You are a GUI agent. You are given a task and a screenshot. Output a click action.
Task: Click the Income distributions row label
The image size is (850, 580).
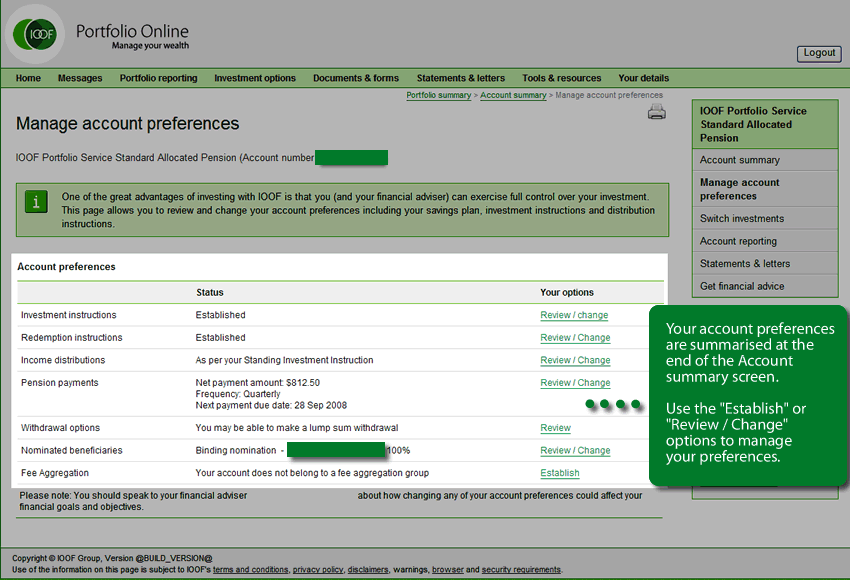pos(63,360)
